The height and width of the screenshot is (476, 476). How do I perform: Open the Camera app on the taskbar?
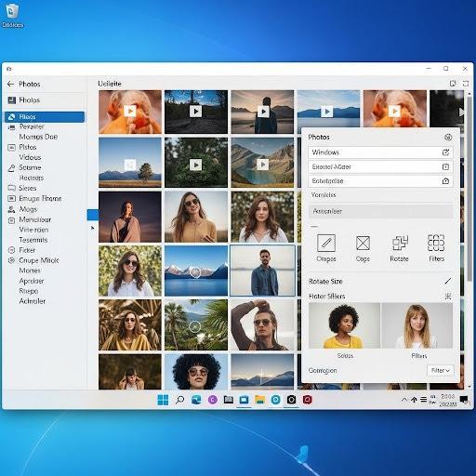tap(291, 400)
